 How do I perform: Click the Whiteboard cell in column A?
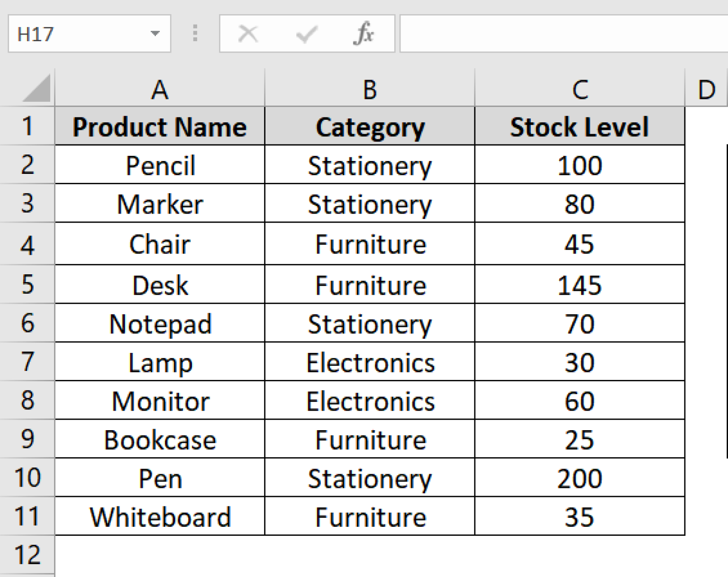(160, 517)
